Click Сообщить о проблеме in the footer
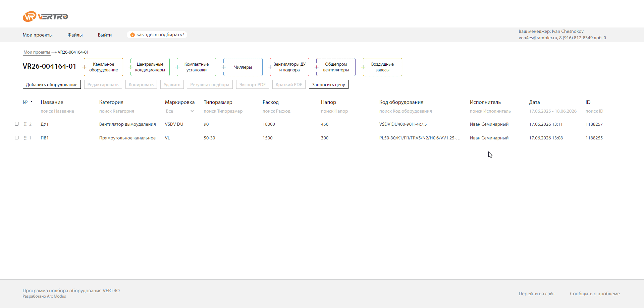 (x=595, y=294)
